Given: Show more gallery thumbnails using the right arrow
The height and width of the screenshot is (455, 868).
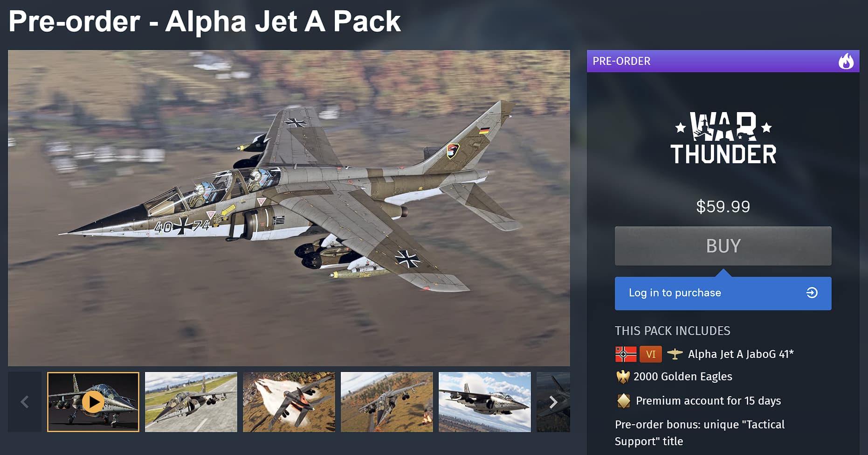Looking at the screenshot, I should click(553, 402).
